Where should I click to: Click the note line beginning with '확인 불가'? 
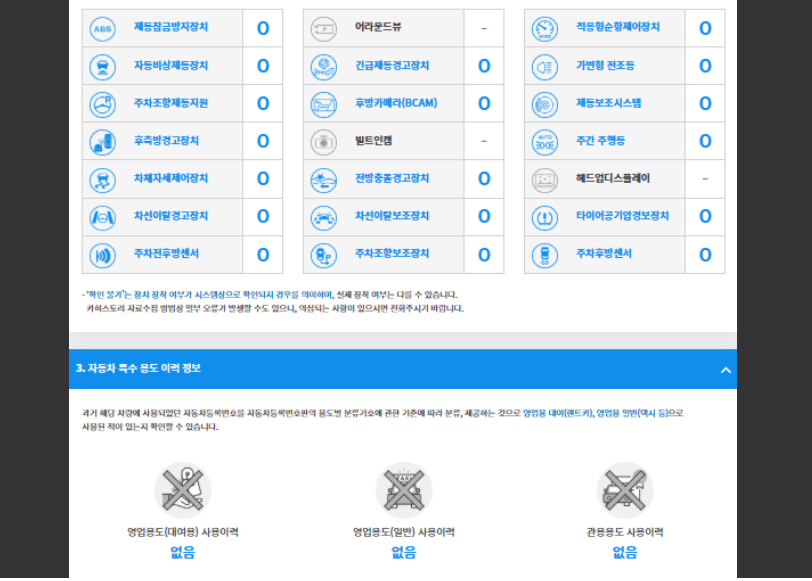270,295
